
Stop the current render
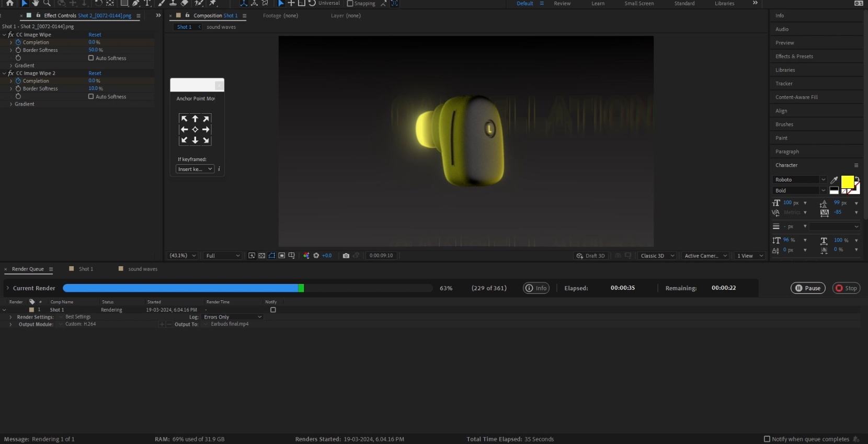(x=846, y=288)
